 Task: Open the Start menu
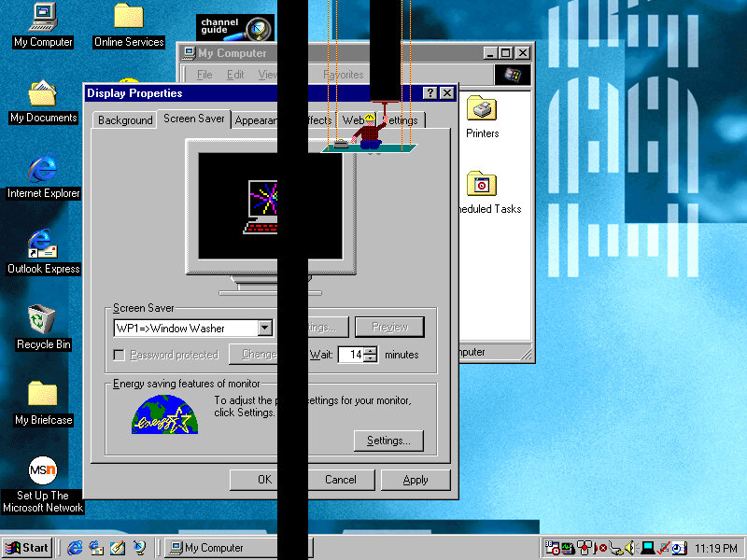point(27,548)
